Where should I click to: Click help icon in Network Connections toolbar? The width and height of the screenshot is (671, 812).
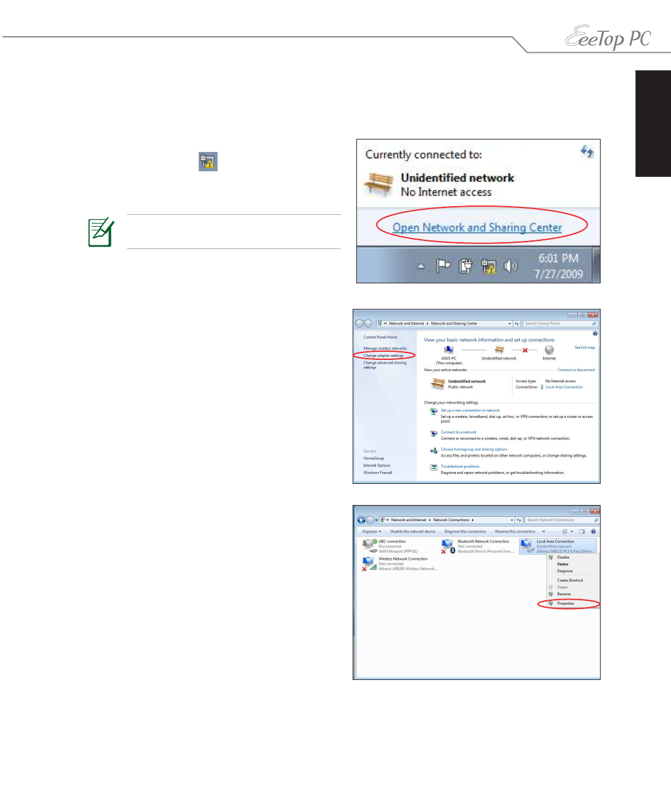pyautogui.click(x=593, y=532)
